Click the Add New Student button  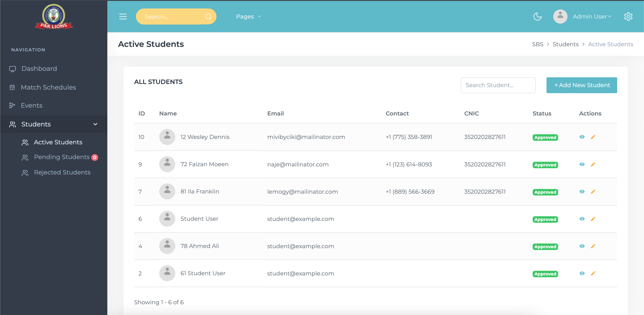coord(581,85)
